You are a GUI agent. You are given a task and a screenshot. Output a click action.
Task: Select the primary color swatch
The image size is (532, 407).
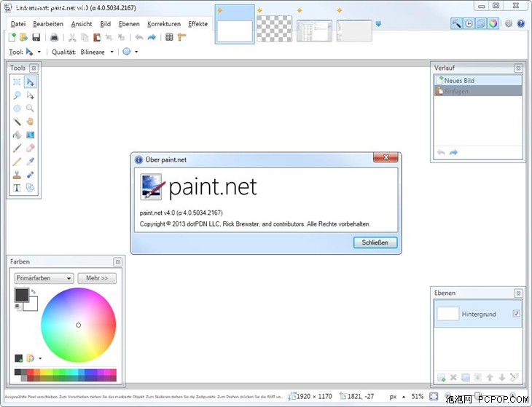(x=21, y=295)
